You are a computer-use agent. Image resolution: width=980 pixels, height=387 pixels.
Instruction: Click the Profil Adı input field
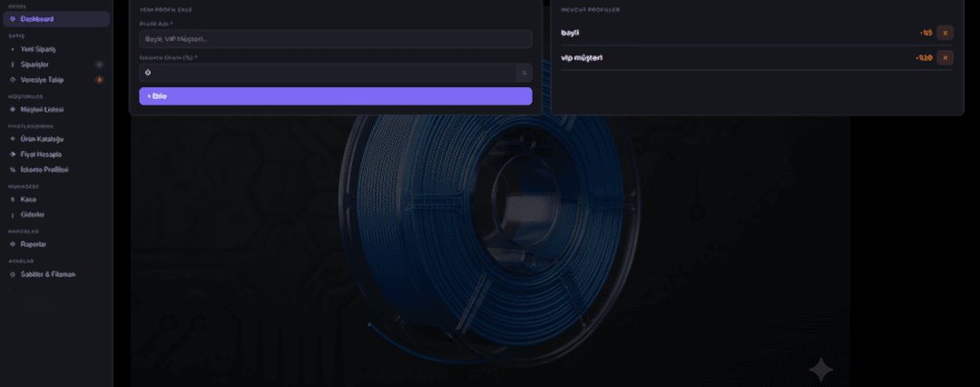pyautogui.click(x=336, y=39)
